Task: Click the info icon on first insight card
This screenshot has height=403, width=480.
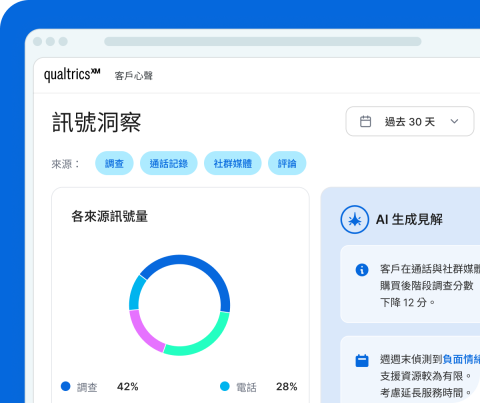Action: (x=362, y=269)
